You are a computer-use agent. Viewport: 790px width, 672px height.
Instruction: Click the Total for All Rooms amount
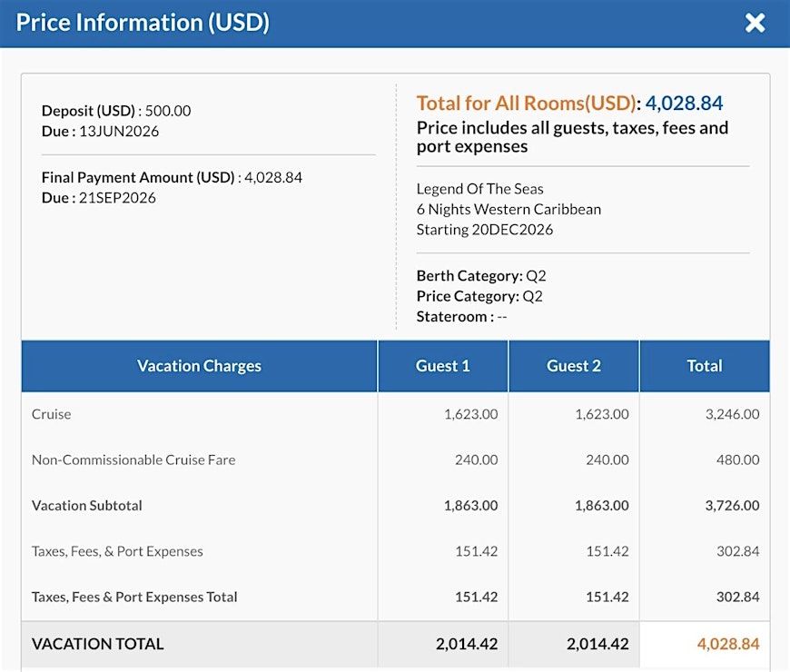coord(684,104)
